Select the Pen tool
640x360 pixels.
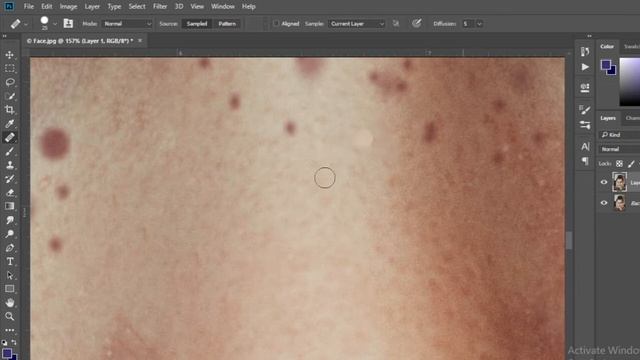pyautogui.click(x=10, y=248)
